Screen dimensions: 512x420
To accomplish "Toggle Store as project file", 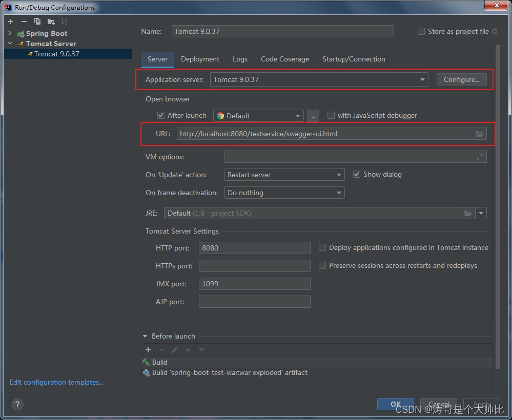I will pyautogui.click(x=421, y=31).
